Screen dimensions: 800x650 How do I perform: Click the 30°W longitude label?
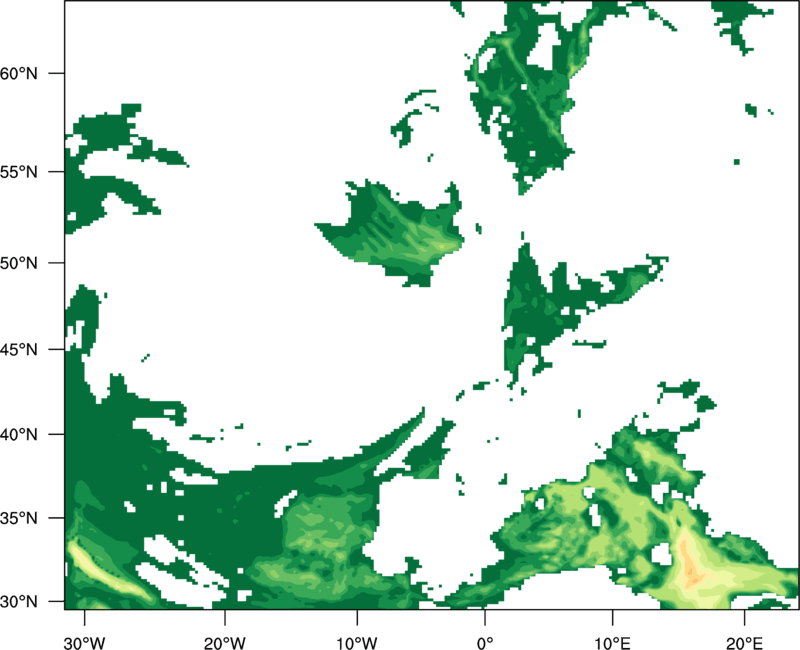click(x=85, y=643)
